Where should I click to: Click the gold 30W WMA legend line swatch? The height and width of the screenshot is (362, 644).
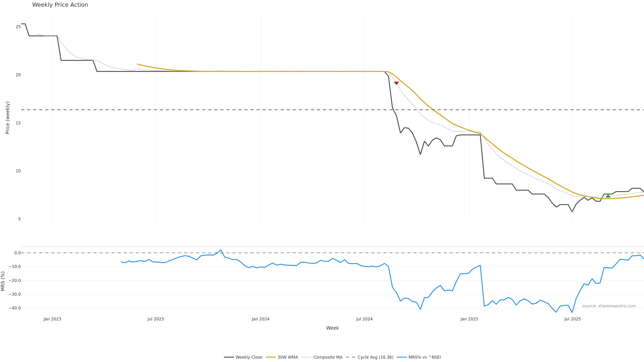click(271, 357)
